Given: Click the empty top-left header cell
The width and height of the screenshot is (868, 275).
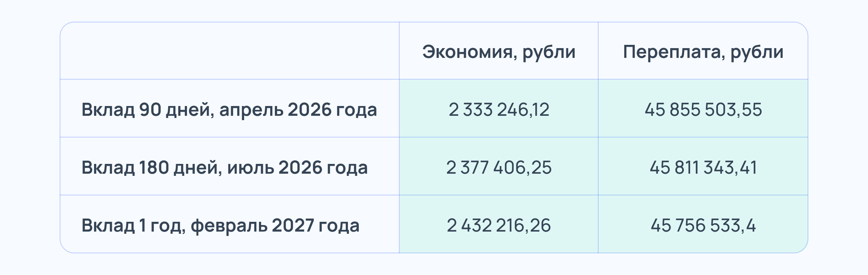Looking at the screenshot, I should [229, 51].
